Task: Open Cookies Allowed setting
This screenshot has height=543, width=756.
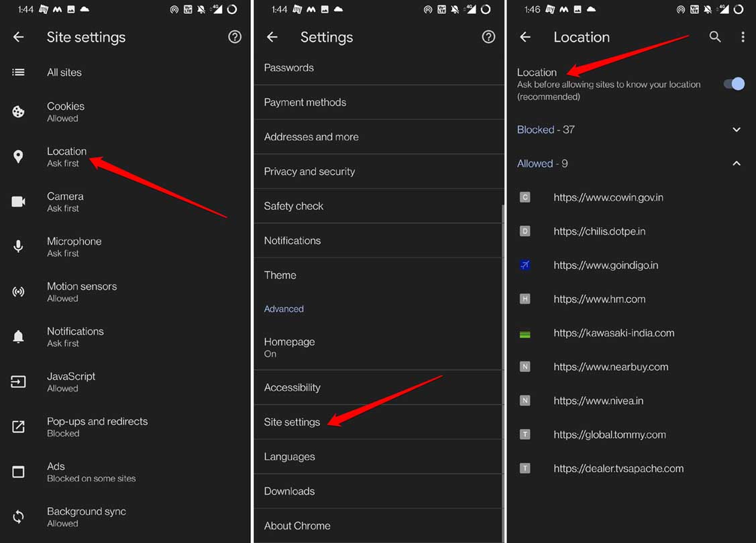Action: point(125,112)
